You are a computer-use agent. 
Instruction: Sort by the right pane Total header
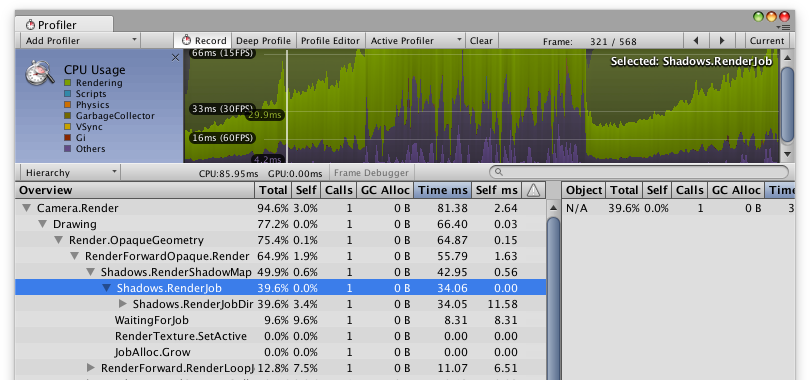(624, 191)
